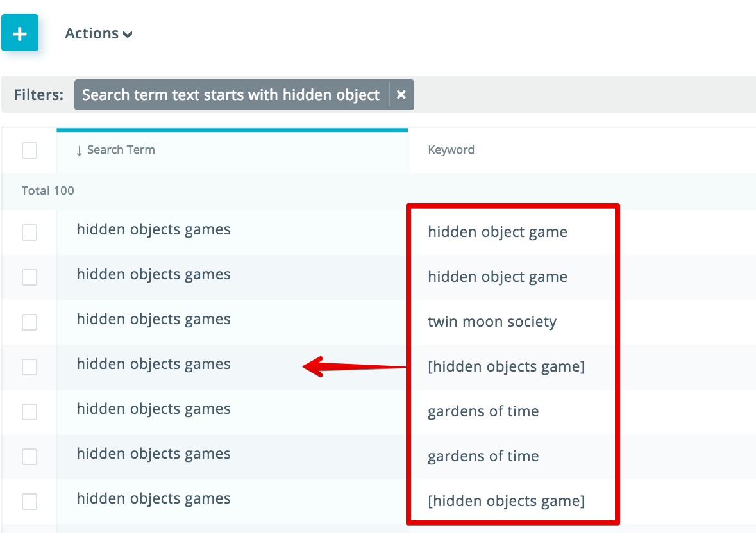Click the 'Total 100' summary row
Screen dimensions: 756x533
[x=48, y=191]
